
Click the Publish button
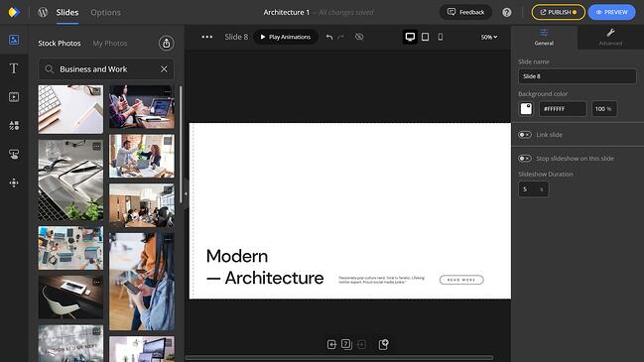point(558,12)
